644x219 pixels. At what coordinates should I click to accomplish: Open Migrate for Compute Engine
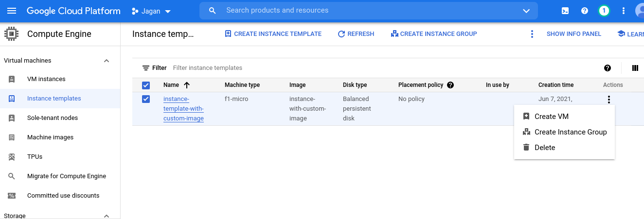pyautogui.click(x=67, y=176)
